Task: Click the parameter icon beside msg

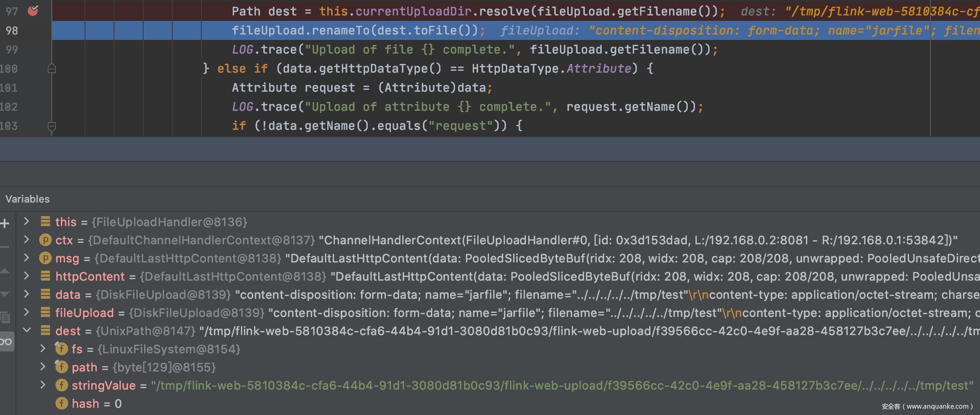Action: 45,258
